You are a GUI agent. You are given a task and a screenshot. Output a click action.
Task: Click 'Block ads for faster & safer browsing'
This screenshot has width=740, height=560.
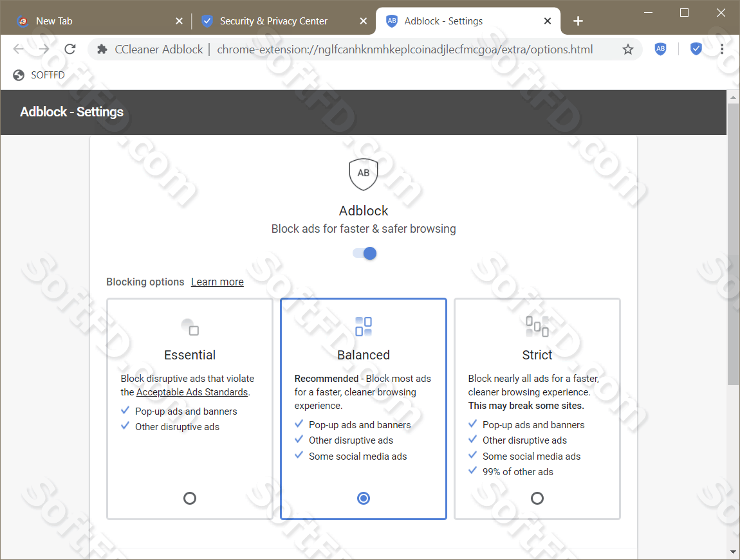click(364, 229)
